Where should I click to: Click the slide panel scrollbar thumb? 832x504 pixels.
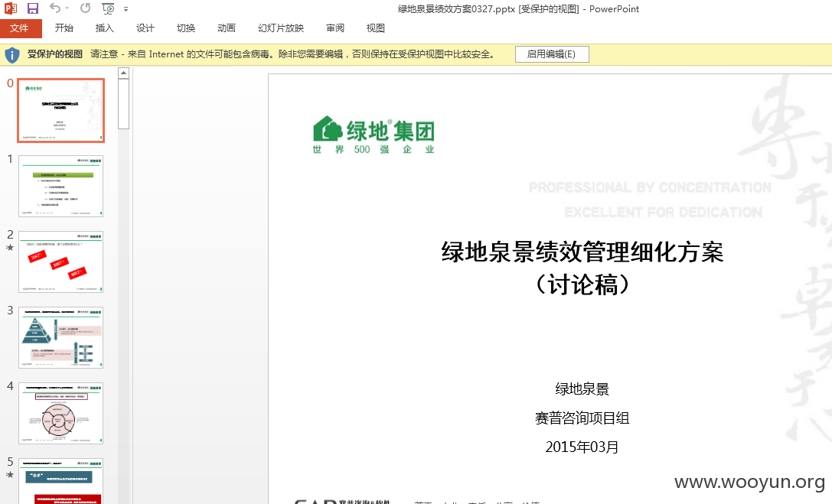(124, 105)
